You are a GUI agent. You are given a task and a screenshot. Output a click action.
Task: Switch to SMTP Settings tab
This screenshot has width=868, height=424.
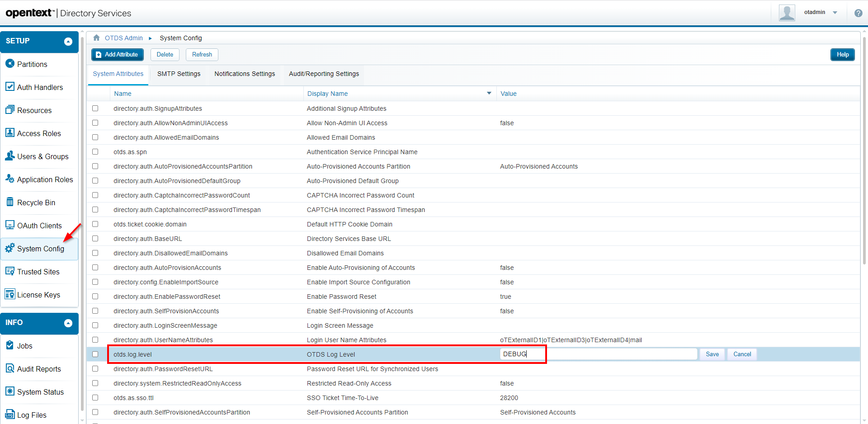(179, 74)
